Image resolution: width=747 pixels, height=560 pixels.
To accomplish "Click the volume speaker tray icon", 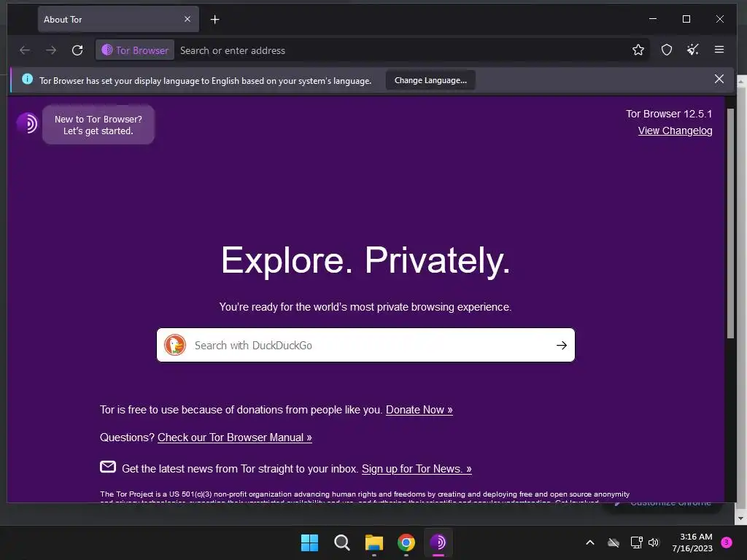I will click(x=654, y=542).
